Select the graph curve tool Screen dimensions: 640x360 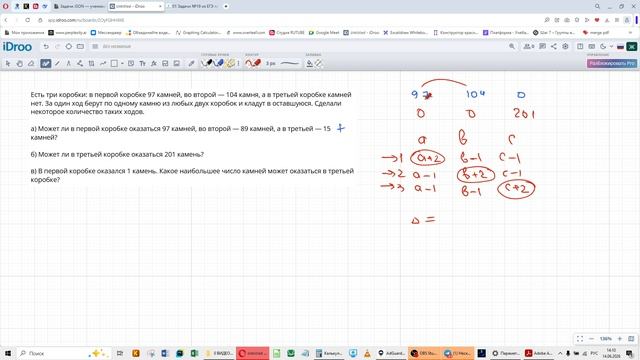[x=103, y=63]
